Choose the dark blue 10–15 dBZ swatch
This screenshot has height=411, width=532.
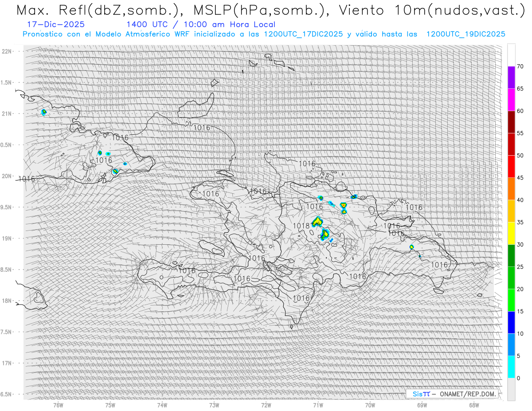coord(511,322)
